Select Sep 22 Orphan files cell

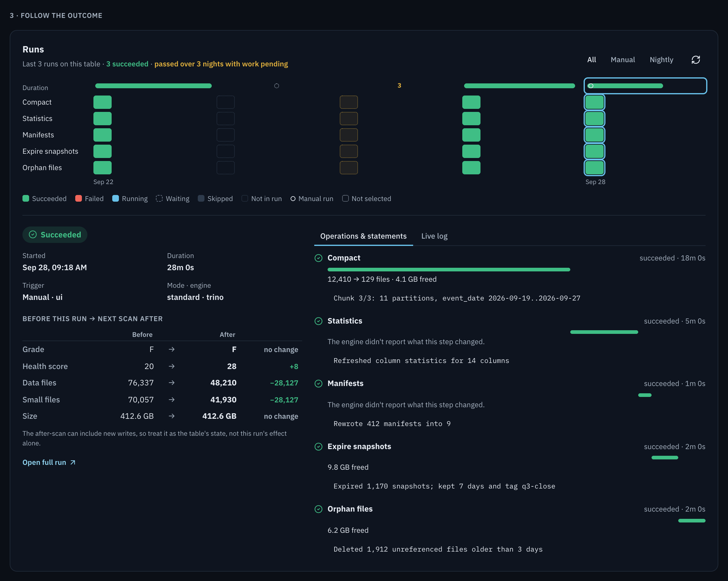point(102,168)
